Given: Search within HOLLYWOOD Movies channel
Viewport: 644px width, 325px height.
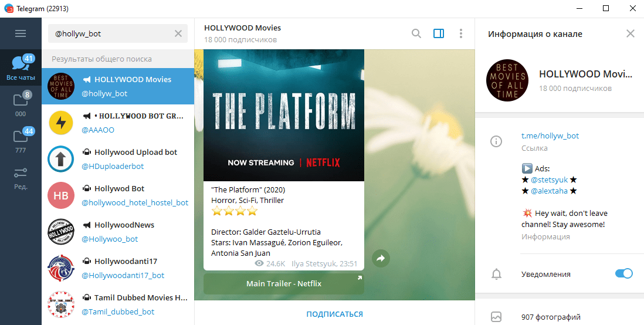Looking at the screenshot, I should [416, 33].
